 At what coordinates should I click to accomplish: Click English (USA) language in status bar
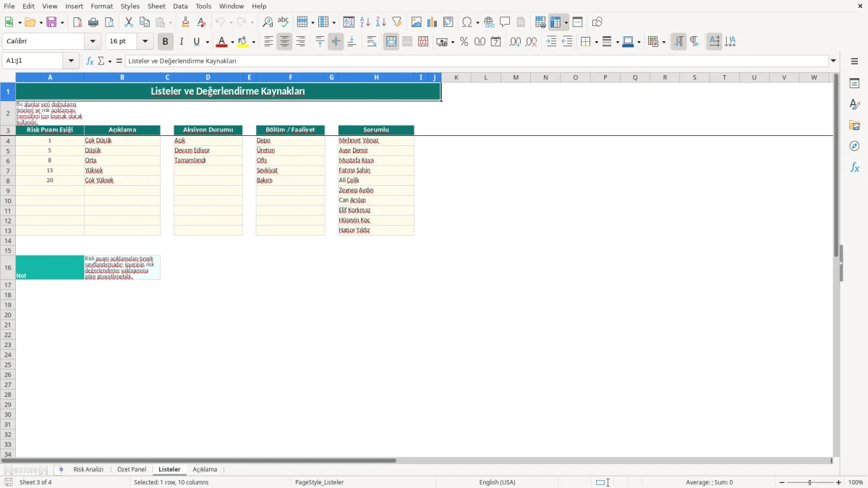pyautogui.click(x=497, y=482)
